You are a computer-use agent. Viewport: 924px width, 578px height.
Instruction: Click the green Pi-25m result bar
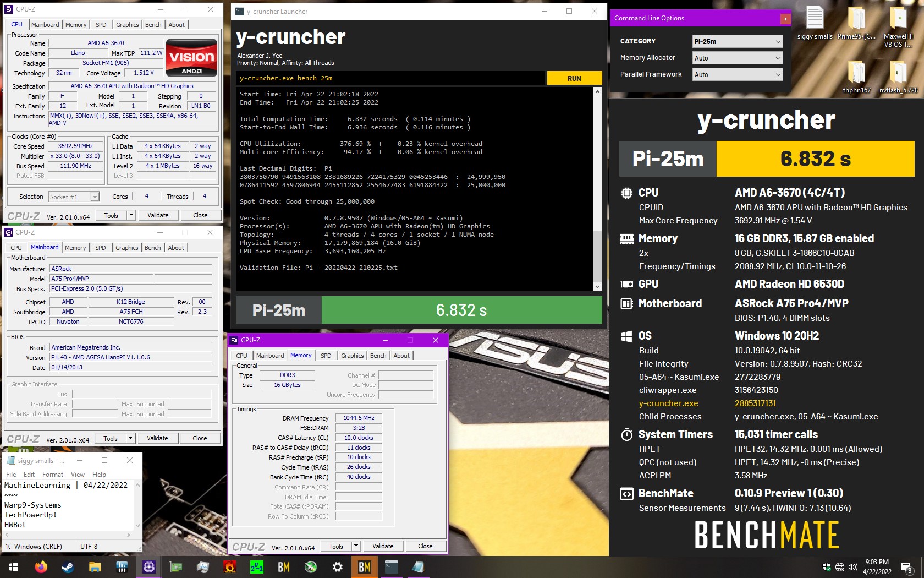click(x=461, y=310)
